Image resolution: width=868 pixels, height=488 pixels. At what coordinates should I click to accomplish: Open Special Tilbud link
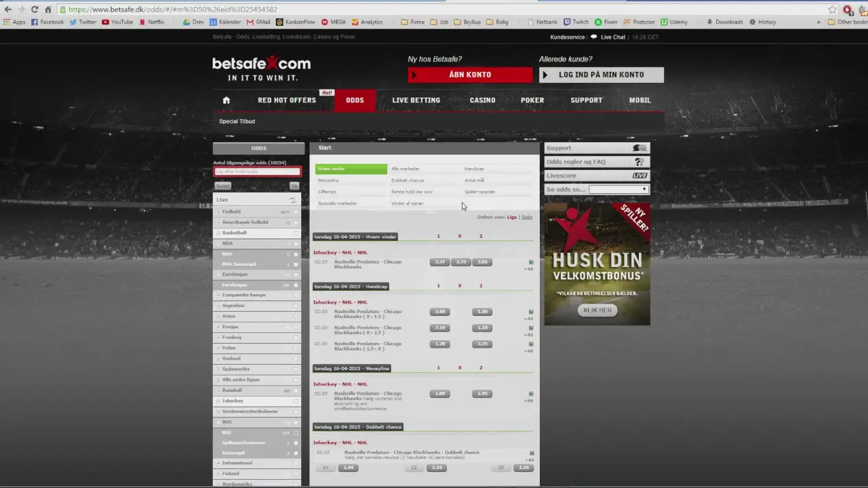point(237,121)
